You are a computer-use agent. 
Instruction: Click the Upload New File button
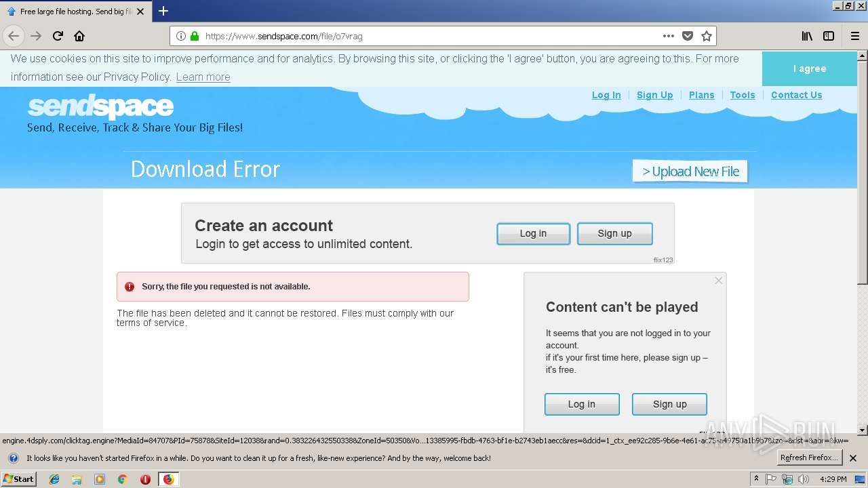coord(690,171)
